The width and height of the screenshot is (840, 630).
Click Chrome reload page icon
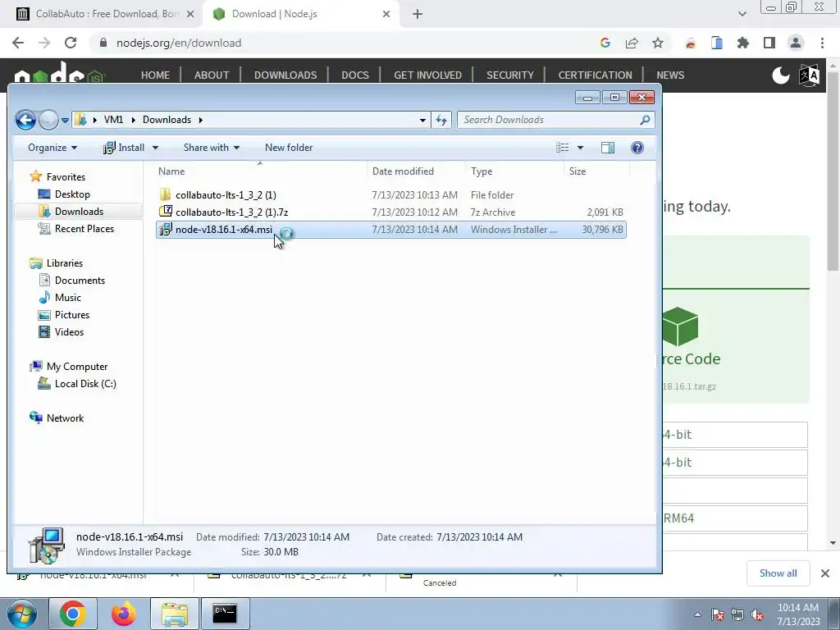pyautogui.click(x=71, y=43)
